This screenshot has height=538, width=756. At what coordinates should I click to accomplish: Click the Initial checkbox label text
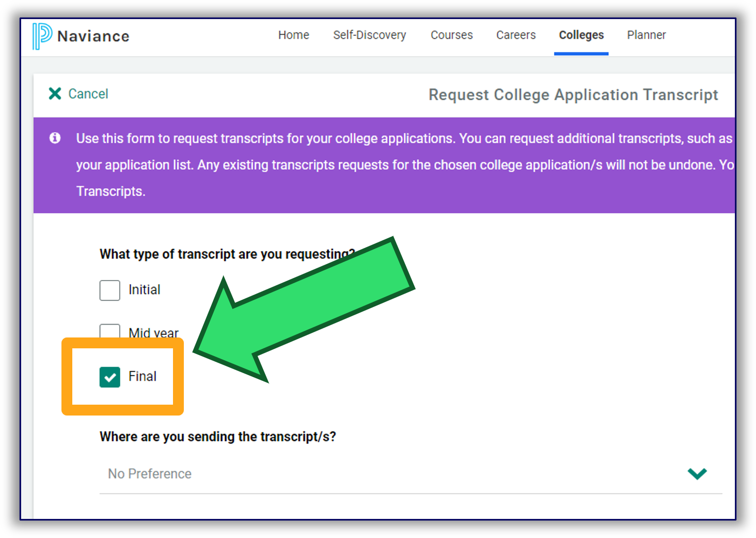coord(144,289)
